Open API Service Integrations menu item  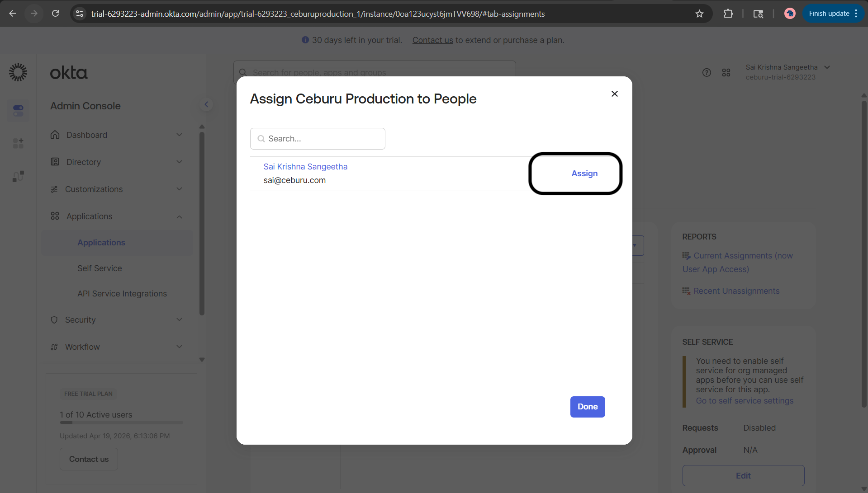click(122, 294)
